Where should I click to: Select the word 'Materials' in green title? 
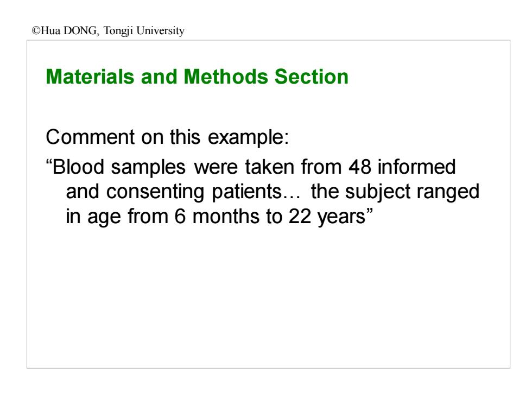tap(90, 77)
